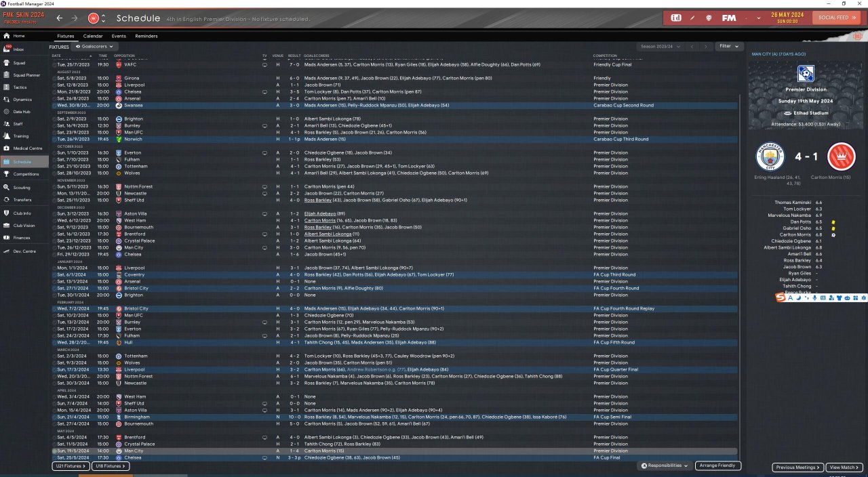Go back with the left arrow
The width and height of the screenshot is (868, 477).
coord(60,18)
